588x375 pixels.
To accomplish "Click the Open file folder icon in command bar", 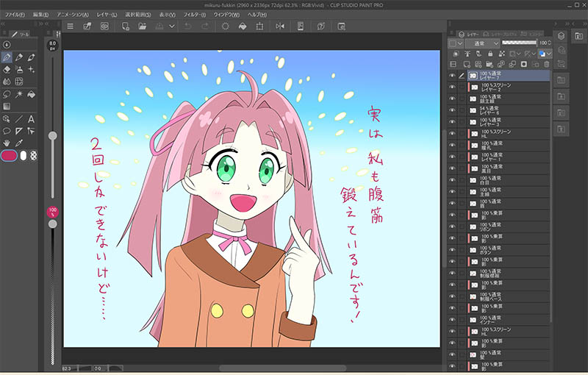I will tap(142, 26).
